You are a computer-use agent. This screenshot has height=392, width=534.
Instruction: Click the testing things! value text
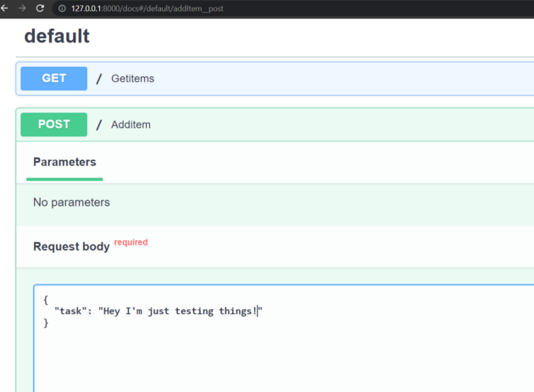click(x=215, y=311)
